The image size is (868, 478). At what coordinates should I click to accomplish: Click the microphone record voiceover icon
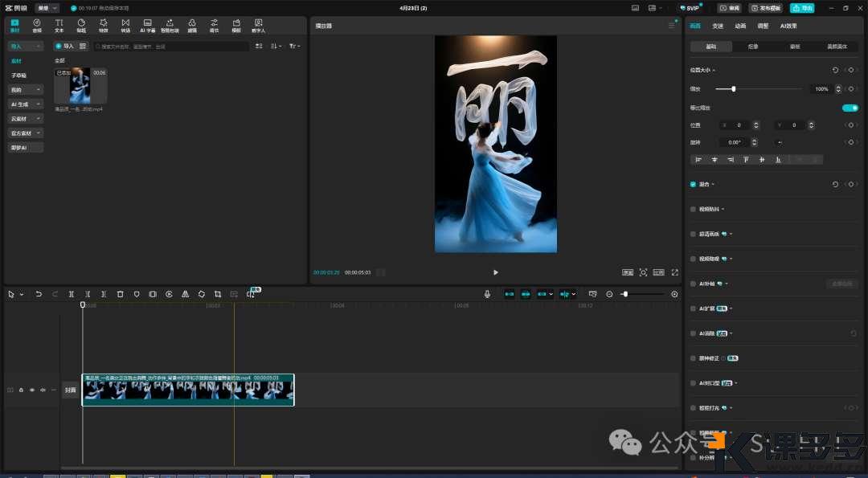487,294
